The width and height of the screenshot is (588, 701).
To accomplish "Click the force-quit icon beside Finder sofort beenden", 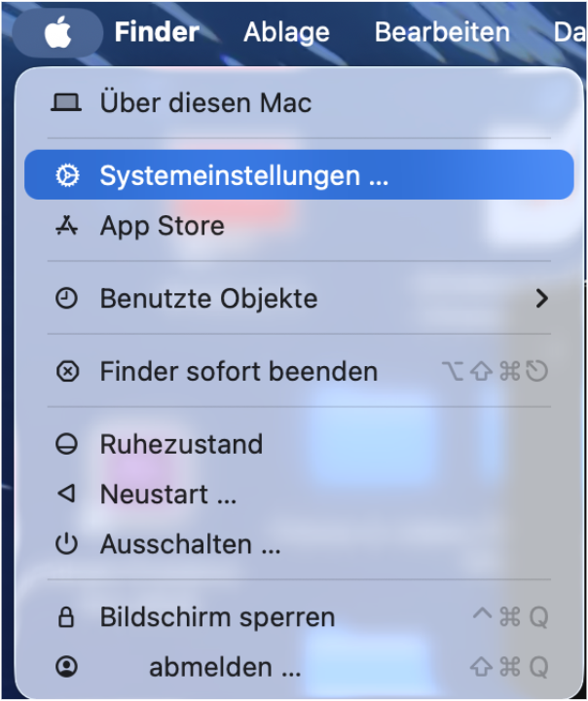I will tap(66, 371).
